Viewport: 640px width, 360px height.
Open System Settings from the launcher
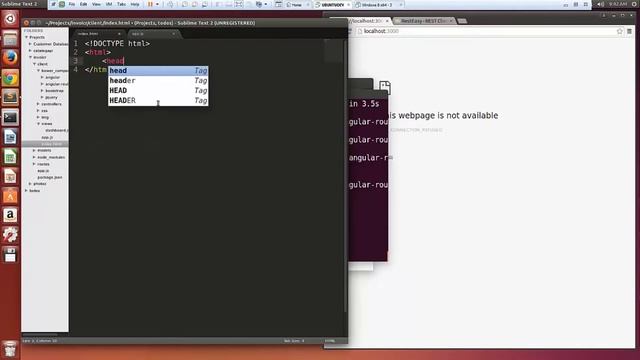(x=10, y=235)
